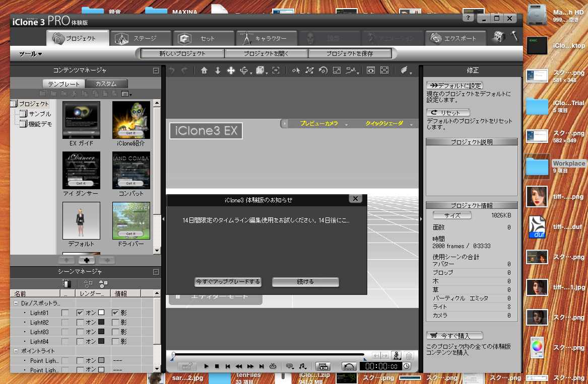Viewport: 588px width, 384px height.
Task: Toggle Light03 render on checkbox
Action: [x=80, y=332]
